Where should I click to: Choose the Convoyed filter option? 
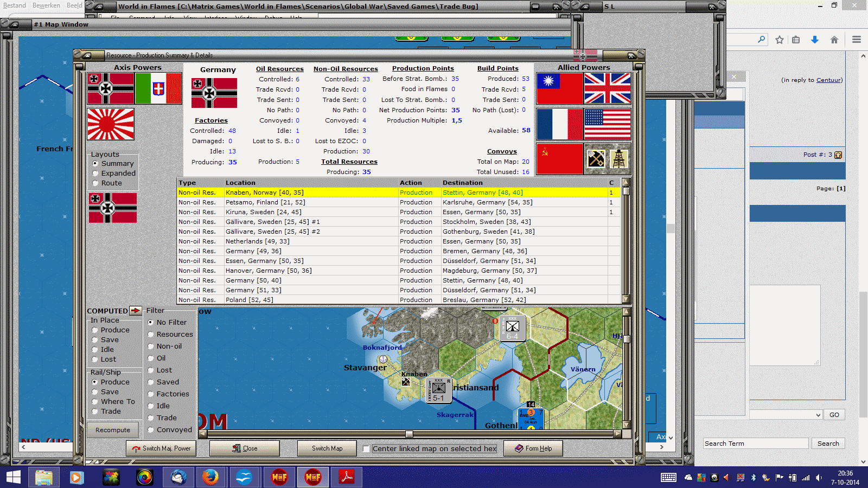(170, 430)
